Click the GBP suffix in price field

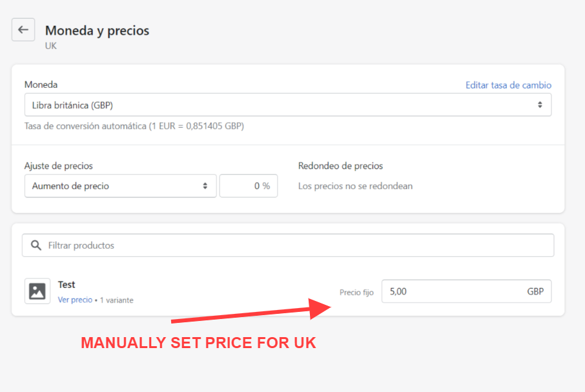pos(535,291)
